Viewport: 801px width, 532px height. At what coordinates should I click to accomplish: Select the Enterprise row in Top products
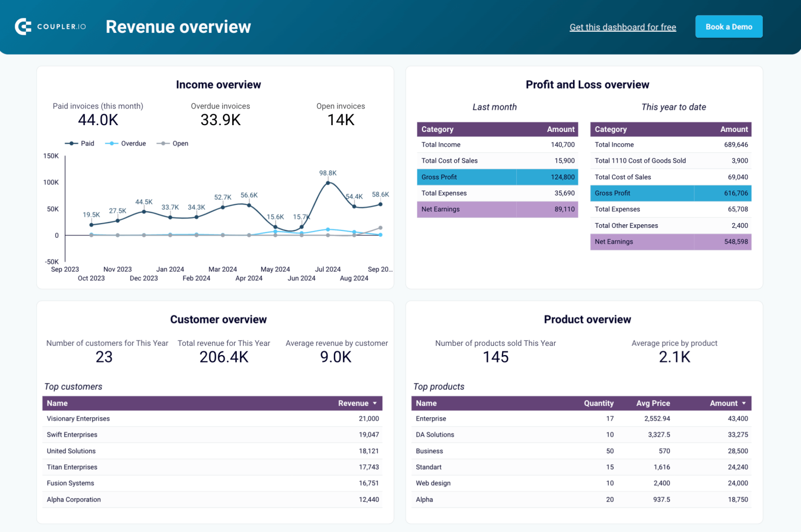coord(581,418)
